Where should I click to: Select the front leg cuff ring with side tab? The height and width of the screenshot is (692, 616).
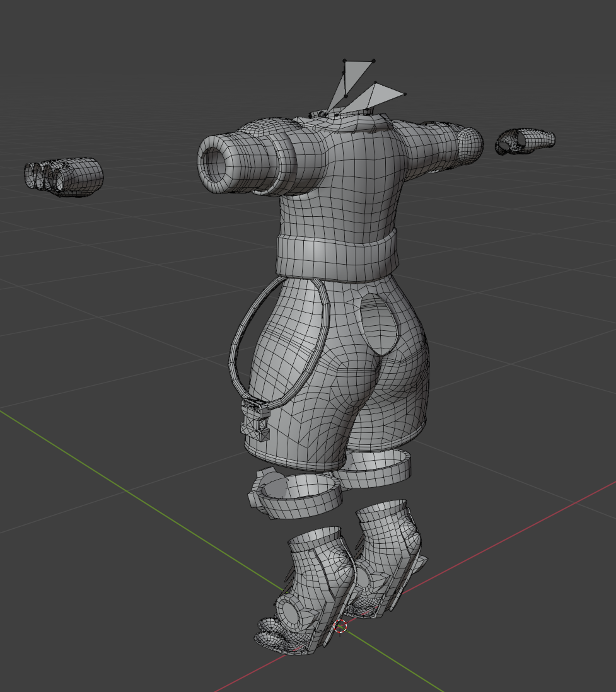tap(295, 493)
